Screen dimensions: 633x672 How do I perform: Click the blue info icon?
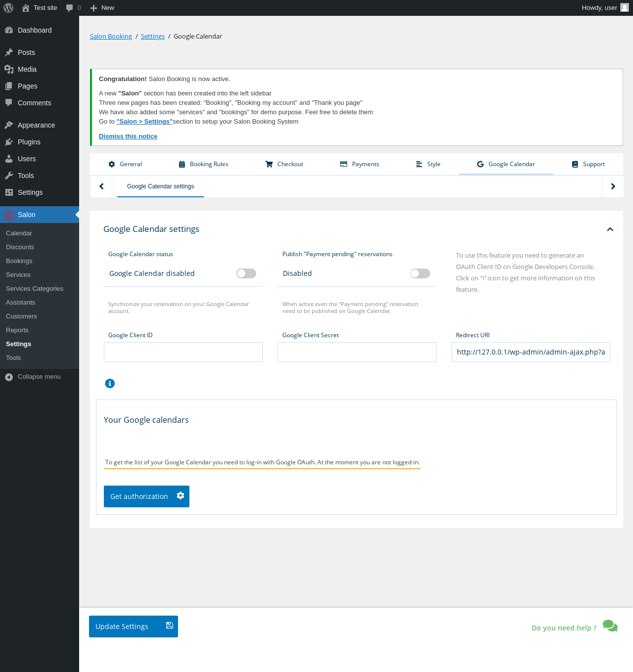pyautogui.click(x=110, y=383)
